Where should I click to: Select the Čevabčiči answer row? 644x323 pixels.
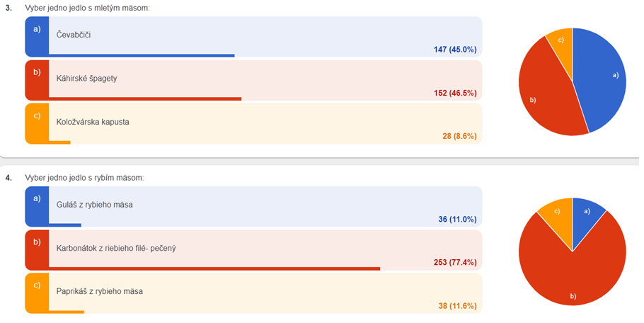coord(253,37)
